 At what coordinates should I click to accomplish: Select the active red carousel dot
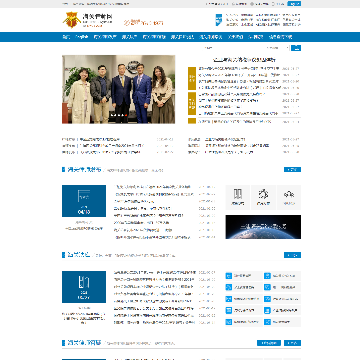click(127, 115)
